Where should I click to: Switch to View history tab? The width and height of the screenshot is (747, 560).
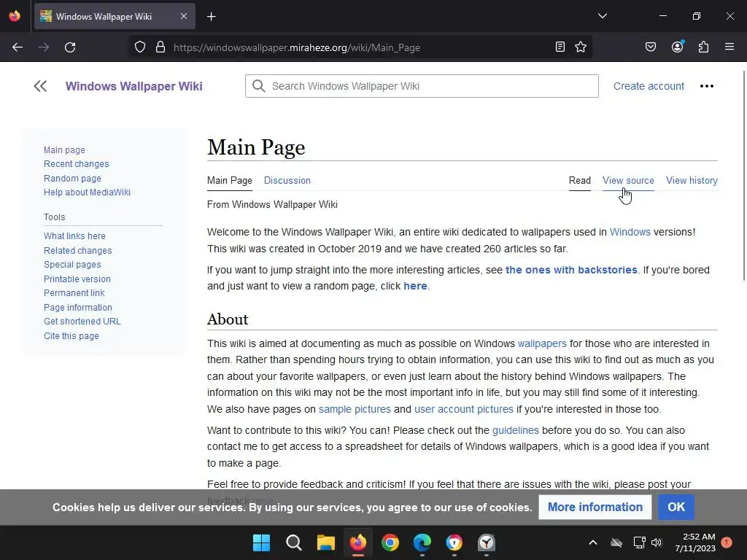tap(692, 181)
